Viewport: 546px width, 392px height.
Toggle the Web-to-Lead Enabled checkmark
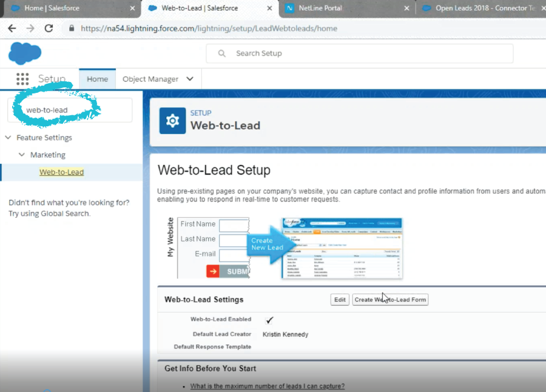(x=269, y=320)
